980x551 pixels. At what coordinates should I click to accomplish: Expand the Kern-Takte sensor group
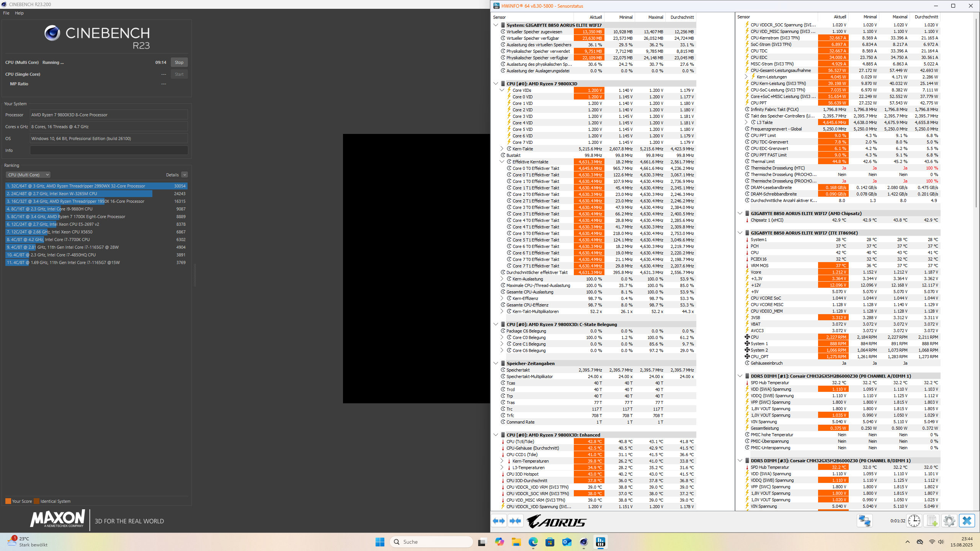pyautogui.click(x=502, y=149)
